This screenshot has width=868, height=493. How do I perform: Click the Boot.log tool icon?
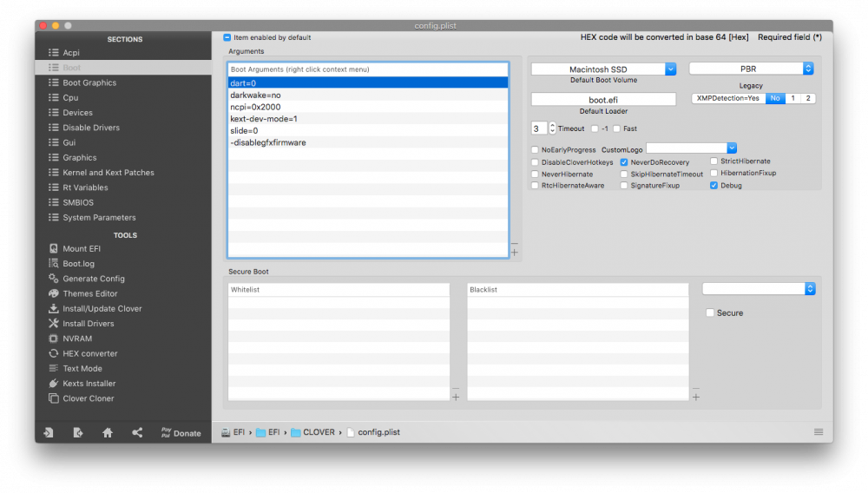pyautogui.click(x=53, y=263)
